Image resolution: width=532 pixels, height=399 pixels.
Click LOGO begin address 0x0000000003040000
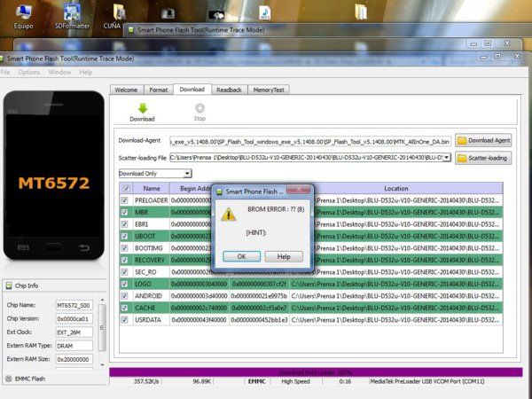point(199,284)
